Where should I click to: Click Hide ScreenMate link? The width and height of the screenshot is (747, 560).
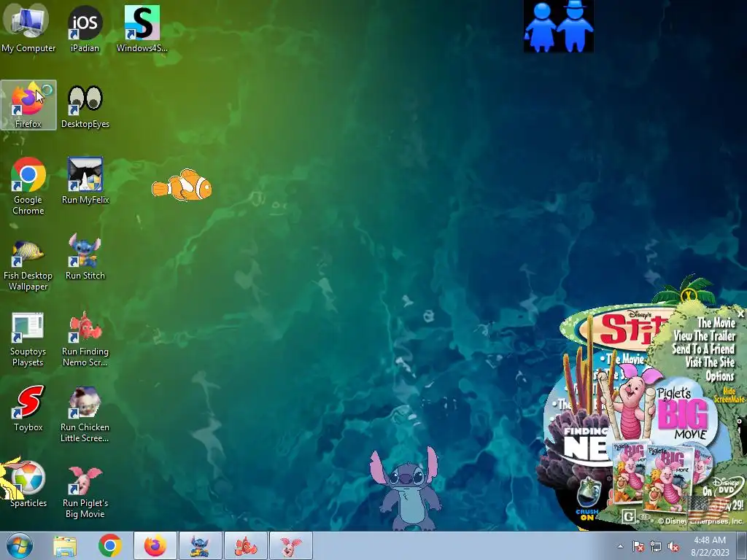pyautogui.click(x=729, y=396)
